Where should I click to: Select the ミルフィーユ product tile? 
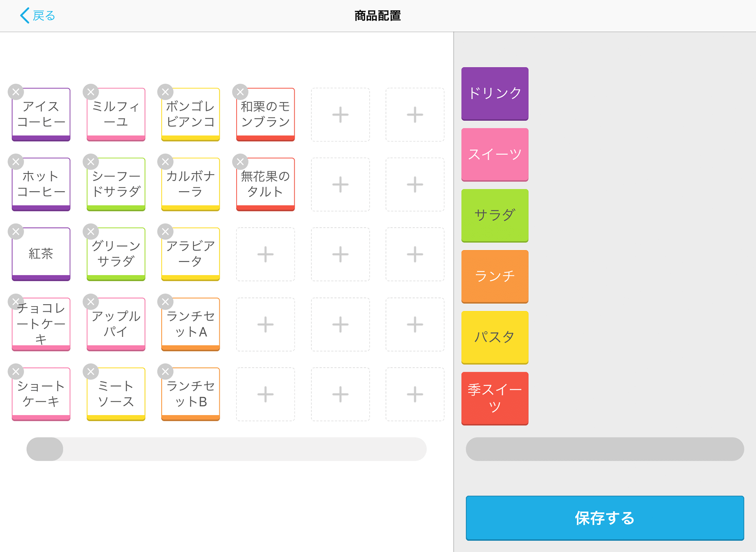click(x=116, y=115)
